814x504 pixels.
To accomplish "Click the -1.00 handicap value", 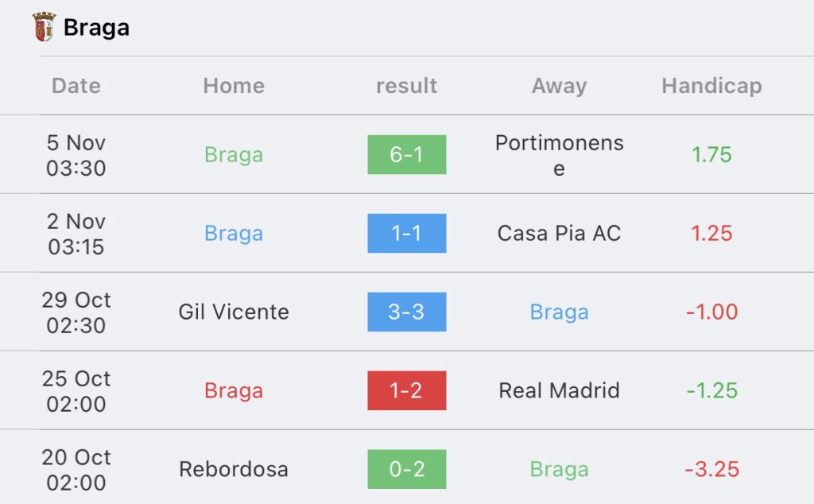I will click(711, 312).
